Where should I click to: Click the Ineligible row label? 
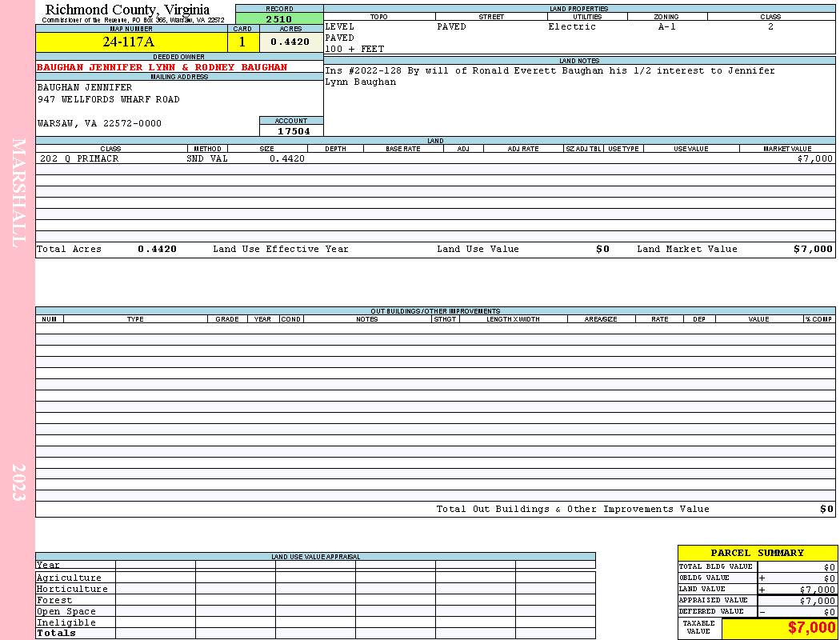click(x=66, y=623)
